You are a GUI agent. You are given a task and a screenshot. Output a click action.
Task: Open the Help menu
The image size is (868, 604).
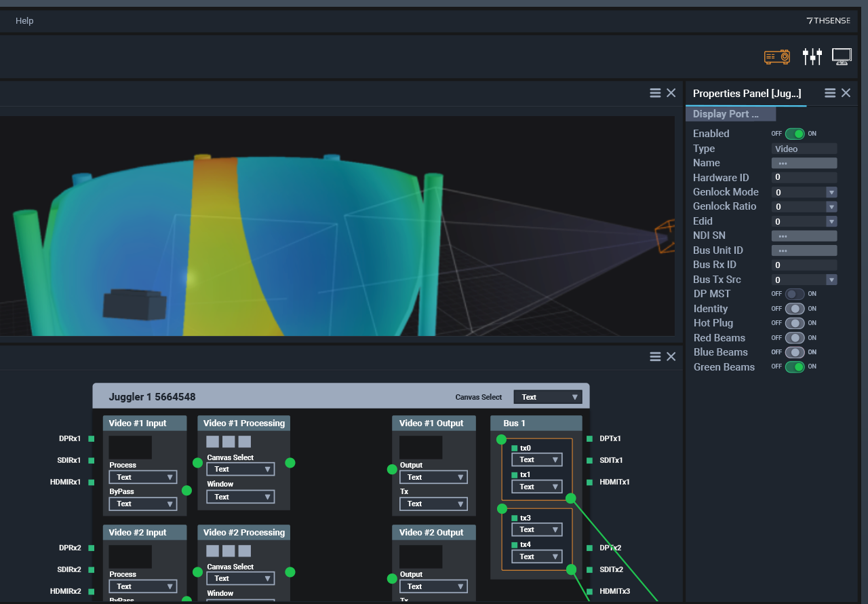point(24,21)
